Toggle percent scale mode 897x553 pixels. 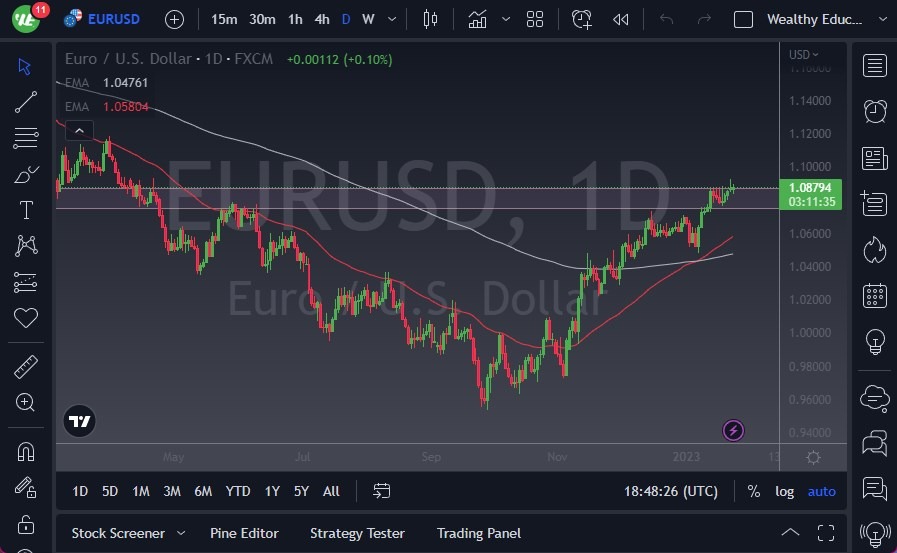point(754,491)
